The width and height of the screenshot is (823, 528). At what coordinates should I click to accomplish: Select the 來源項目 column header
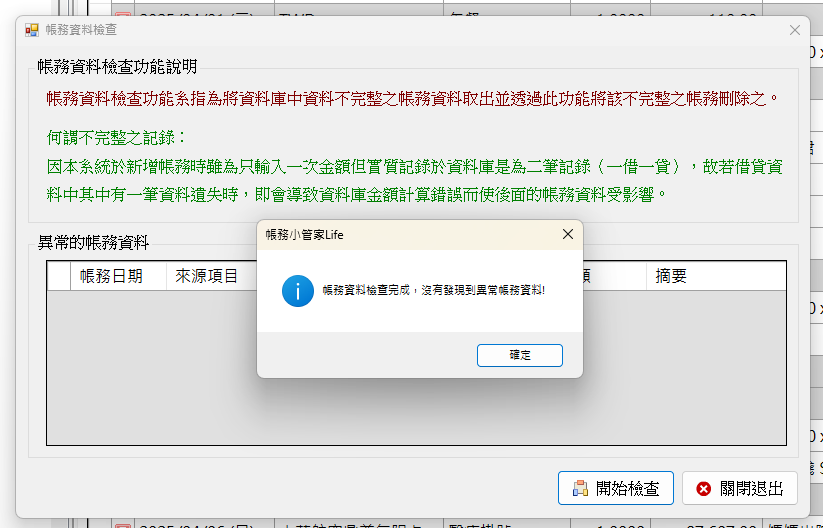[x=212, y=276]
